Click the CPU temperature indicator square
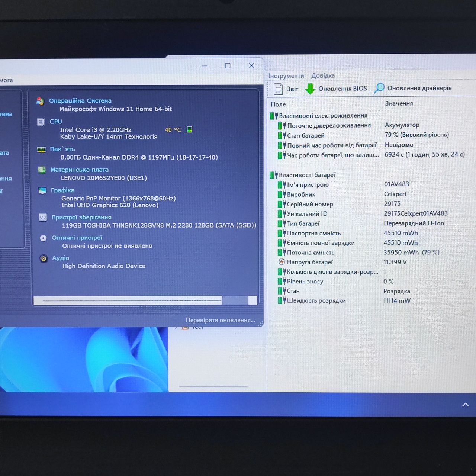This screenshot has width=476, height=476. coord(189,129)
